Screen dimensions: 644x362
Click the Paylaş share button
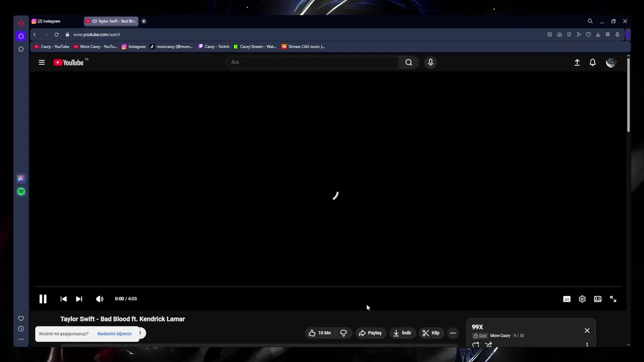(370, 333)
